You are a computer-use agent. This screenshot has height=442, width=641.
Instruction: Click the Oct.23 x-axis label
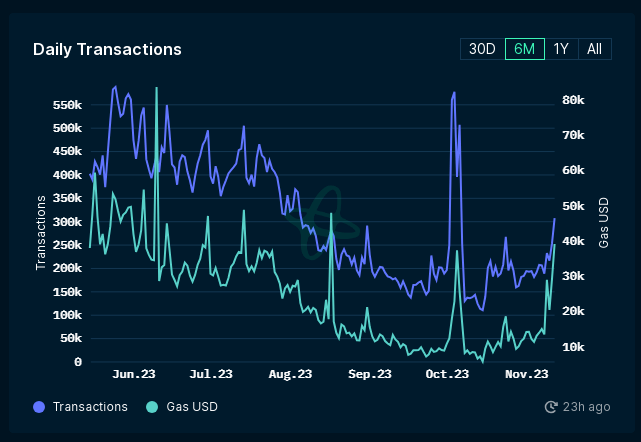[x=447, y=374]
